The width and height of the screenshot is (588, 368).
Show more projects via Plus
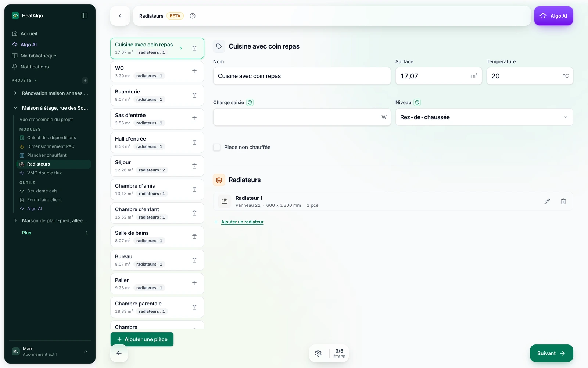pyautogui.click(x=26, y=233)
